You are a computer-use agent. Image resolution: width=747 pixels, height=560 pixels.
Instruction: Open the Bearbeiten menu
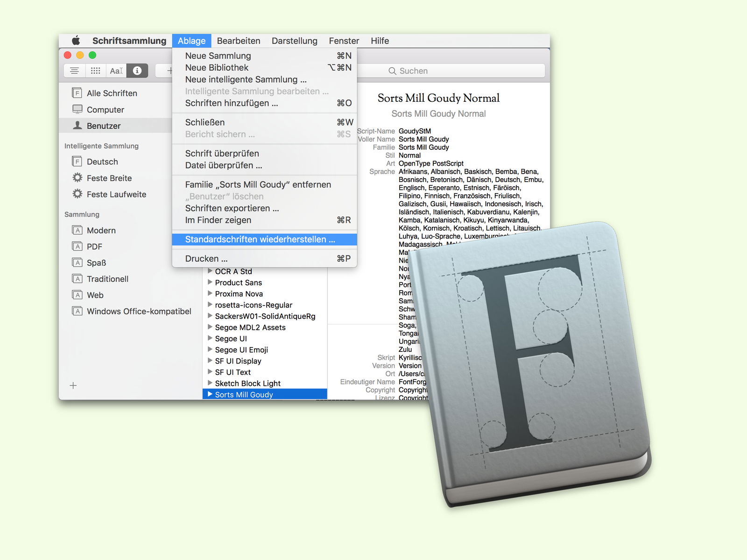coord(239,41)
